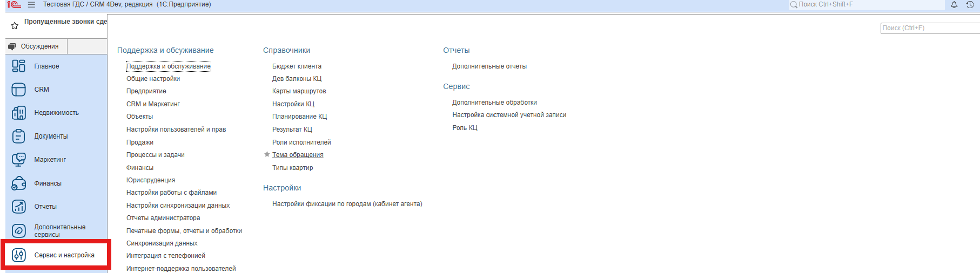The image size is (980, 273).
Task: Switch to the Обсуждения tab
Action: [x=36, y=46]
